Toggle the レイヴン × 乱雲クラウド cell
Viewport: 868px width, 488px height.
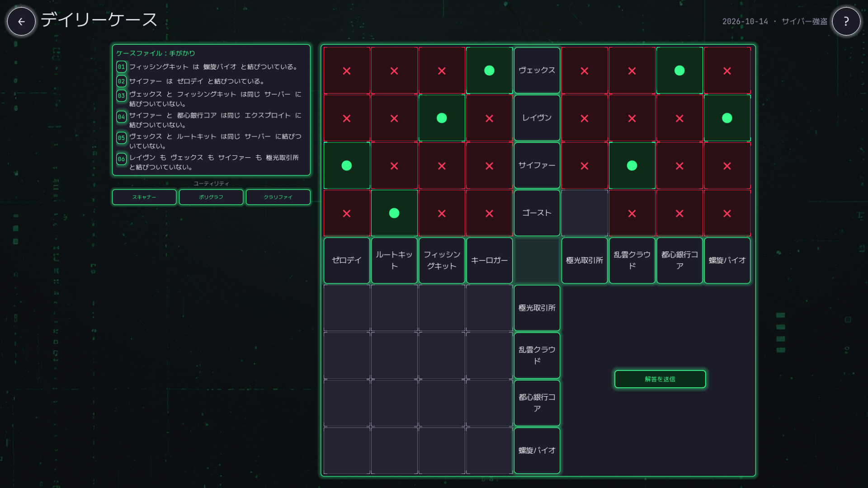[x=632, y=118]
